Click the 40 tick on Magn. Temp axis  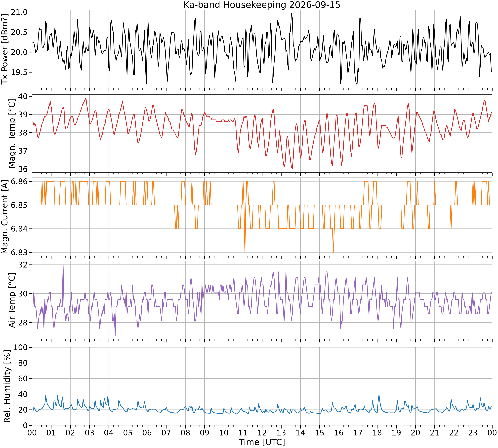tap(23, 96)
